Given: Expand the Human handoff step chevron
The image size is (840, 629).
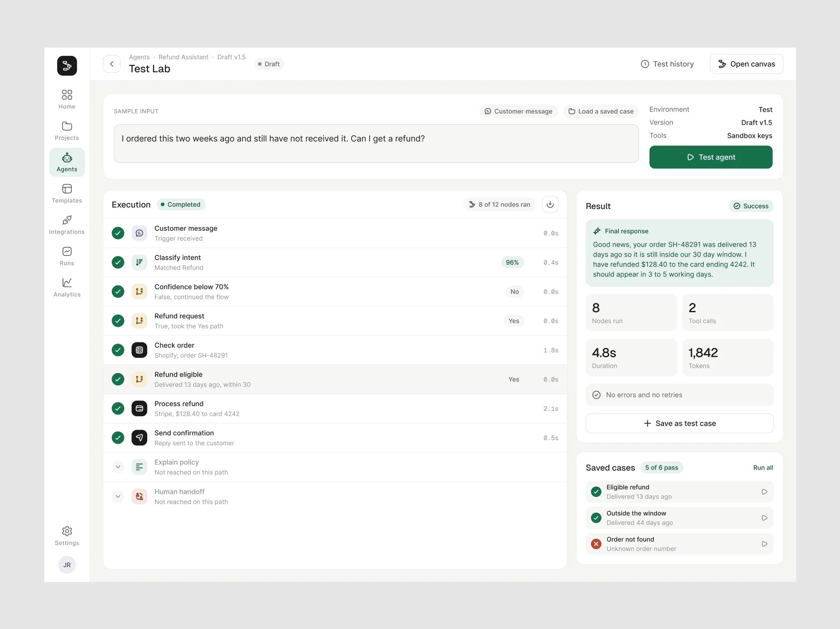Looking at the screenshot, I should point(118,496).
